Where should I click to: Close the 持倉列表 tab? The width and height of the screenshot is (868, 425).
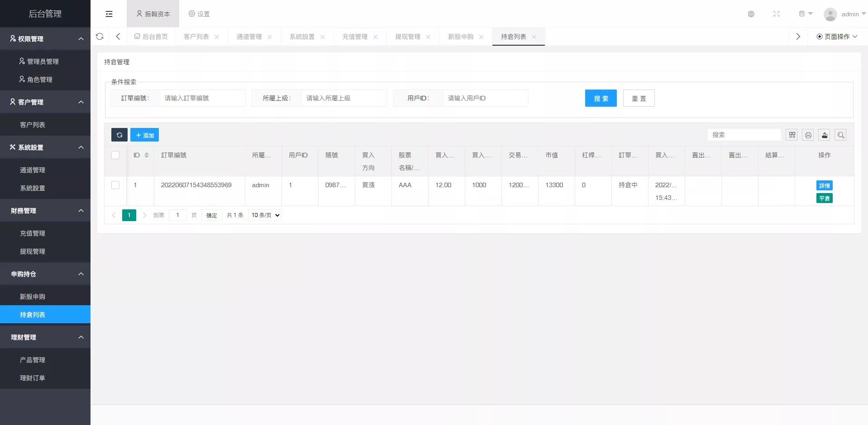tap(534, 37)
